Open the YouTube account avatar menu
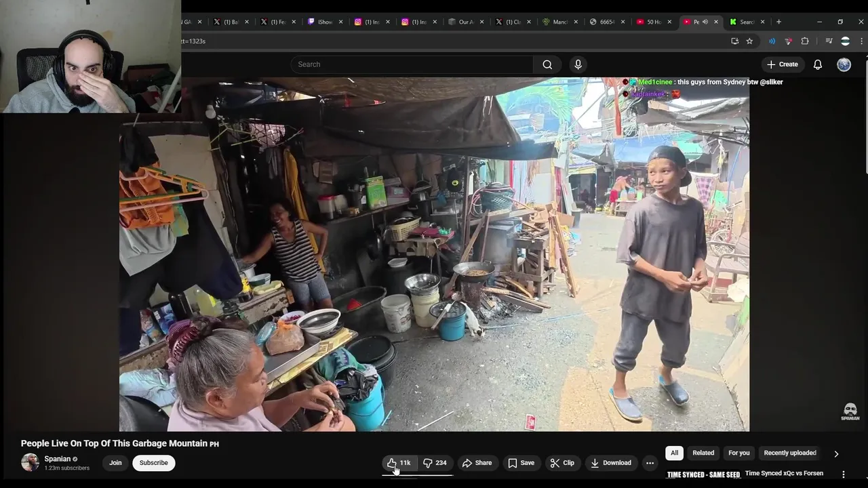 [x=844, y=64]
